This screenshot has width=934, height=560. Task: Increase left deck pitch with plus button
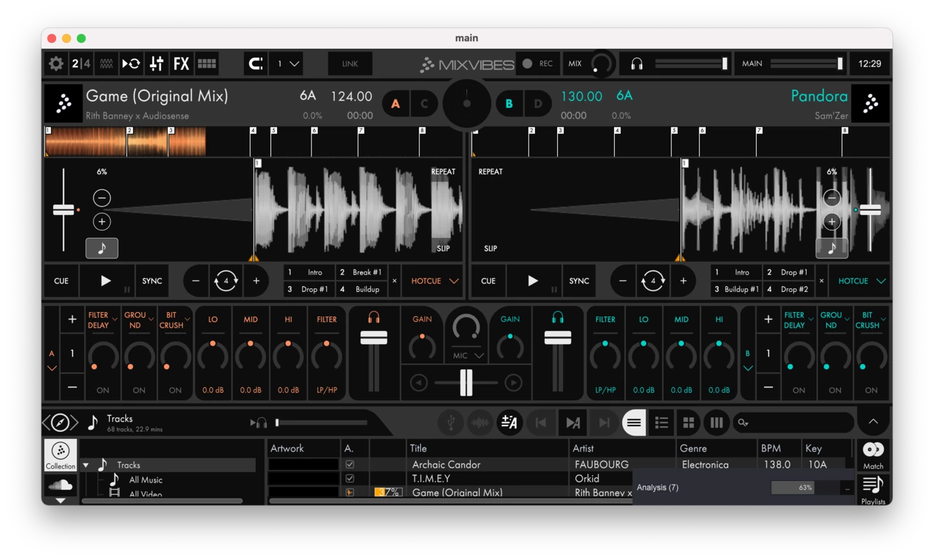click(102, 222)
